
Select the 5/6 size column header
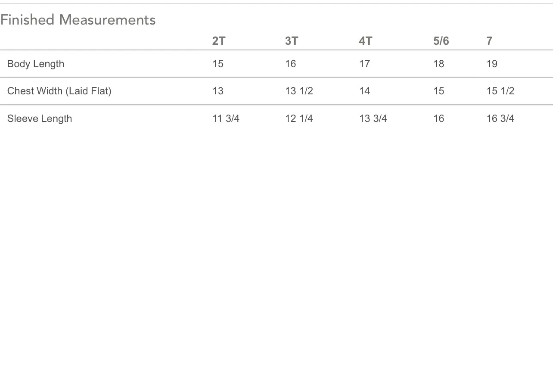click(x=441, y=41)
